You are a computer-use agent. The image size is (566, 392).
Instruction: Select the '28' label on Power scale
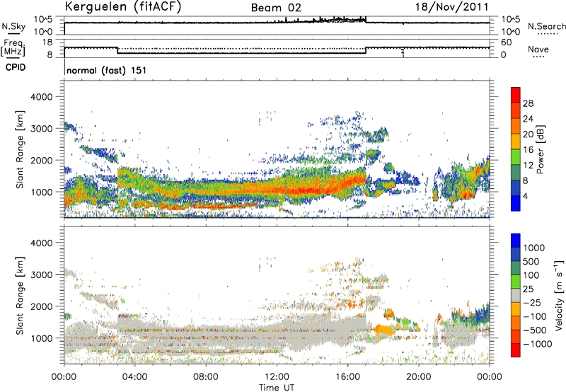(x=528, y=103)
